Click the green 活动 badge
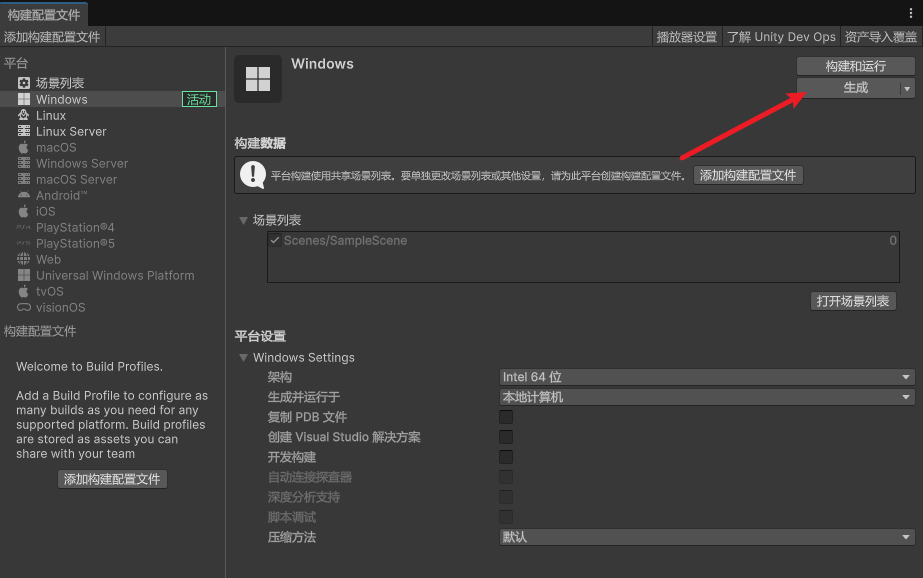The height and width of the screenshot is (578, 923). click(x=199, y=99)
